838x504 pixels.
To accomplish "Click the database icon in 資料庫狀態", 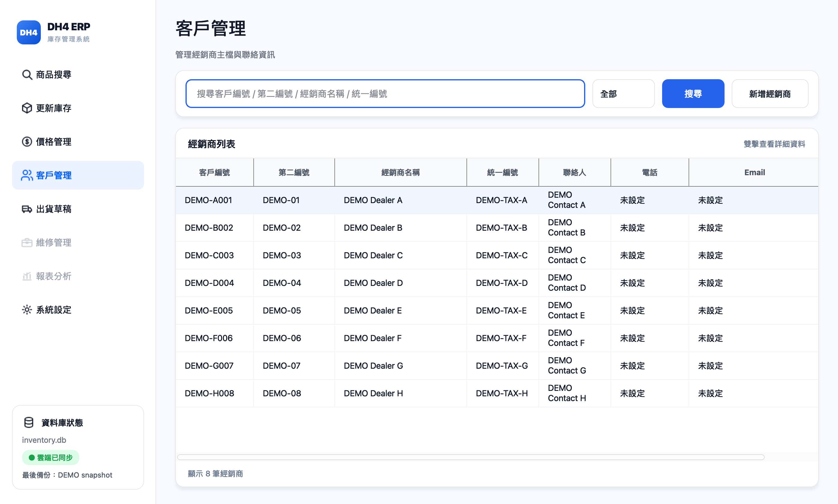I will 29,422.
